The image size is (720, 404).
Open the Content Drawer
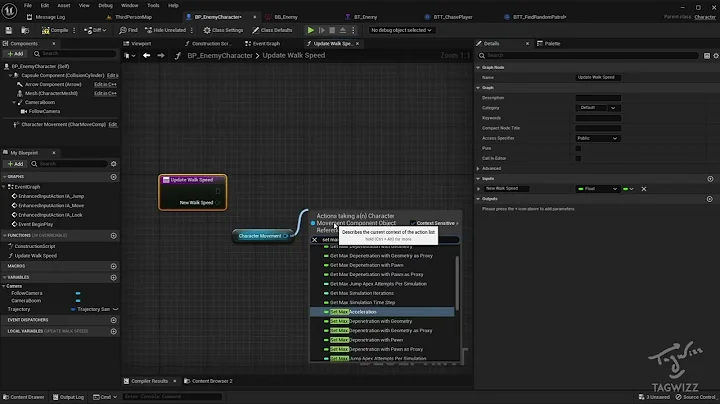click(23, 397)
